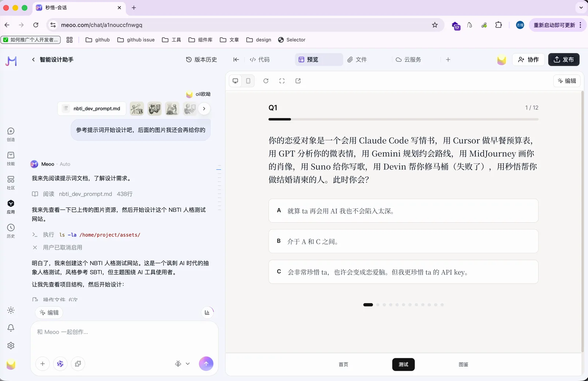Toggle the light/dark theme sun icon
Image resolution: width=588 pixels, height=381 pixels.
click(x=11, y=310)
